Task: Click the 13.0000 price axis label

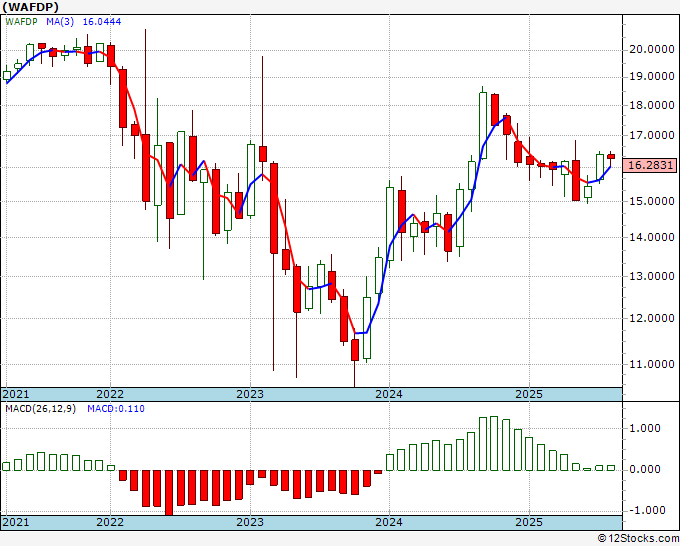Action: click(652, 276)
